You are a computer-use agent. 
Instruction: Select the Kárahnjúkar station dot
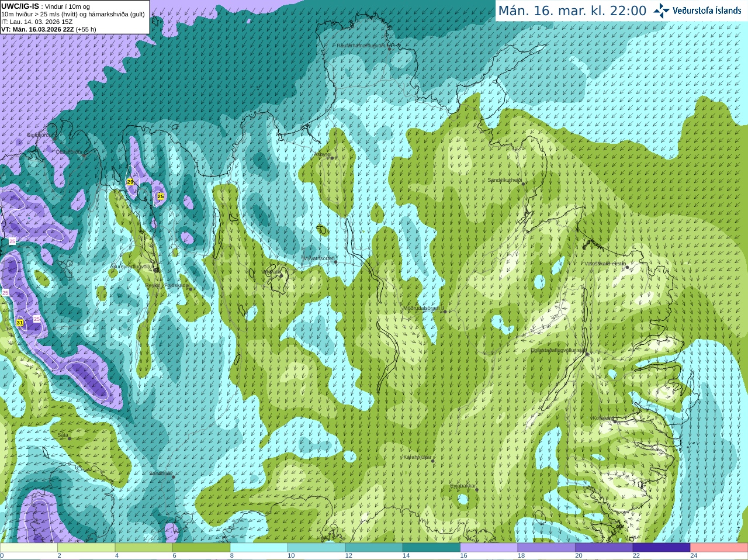coord(433,461)
